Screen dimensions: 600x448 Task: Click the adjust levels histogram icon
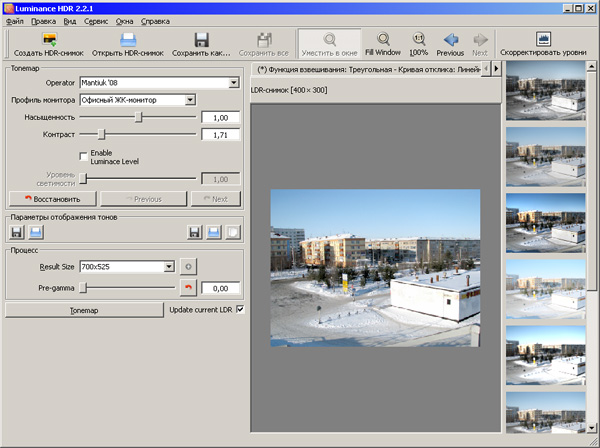click(x=543, y=39)
